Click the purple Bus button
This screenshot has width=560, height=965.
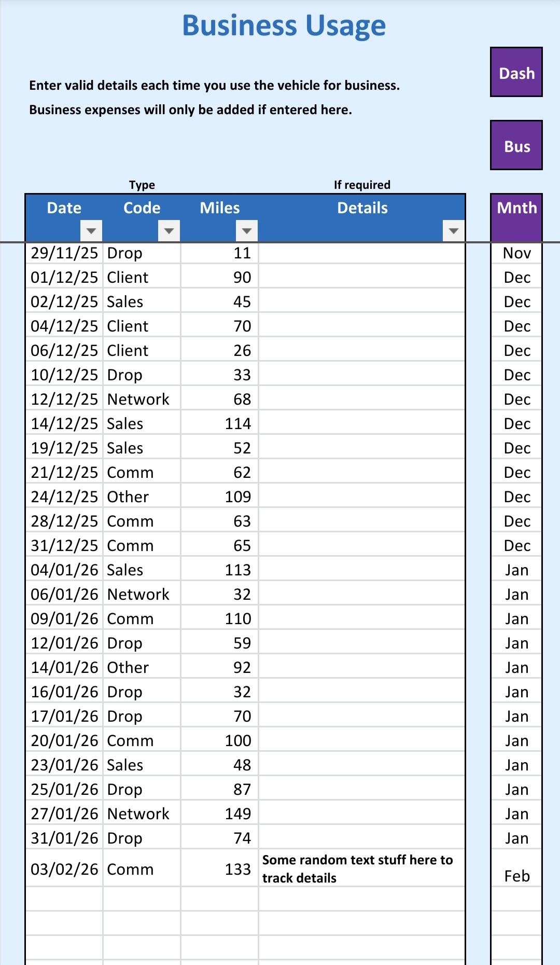click(x=516, y=146)
